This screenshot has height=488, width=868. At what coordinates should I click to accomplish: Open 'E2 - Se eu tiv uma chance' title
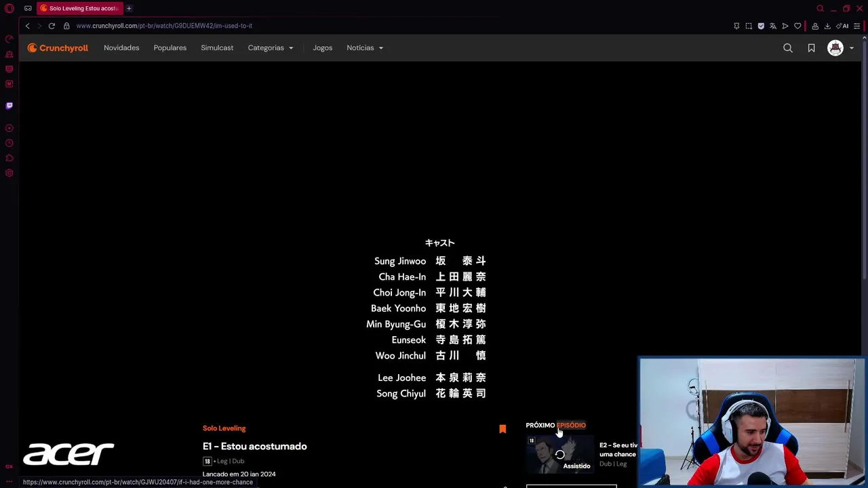coord(618,450)
